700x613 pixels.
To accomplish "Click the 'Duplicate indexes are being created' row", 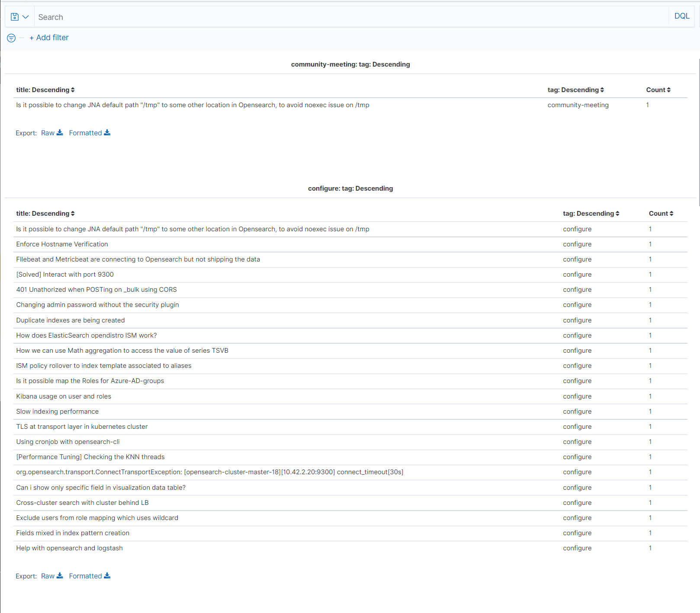I will point(71,320).
